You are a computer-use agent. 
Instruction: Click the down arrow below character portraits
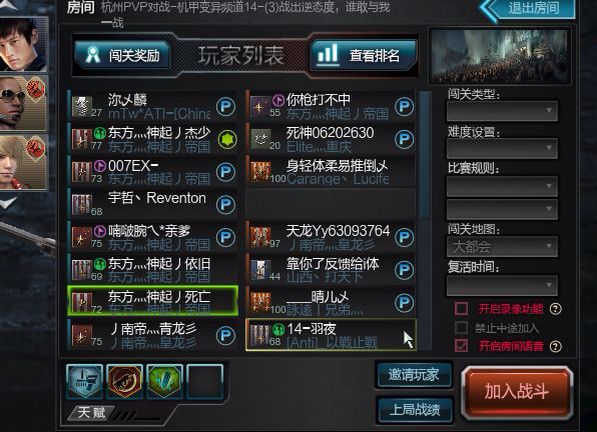click(x=9, y=202)
